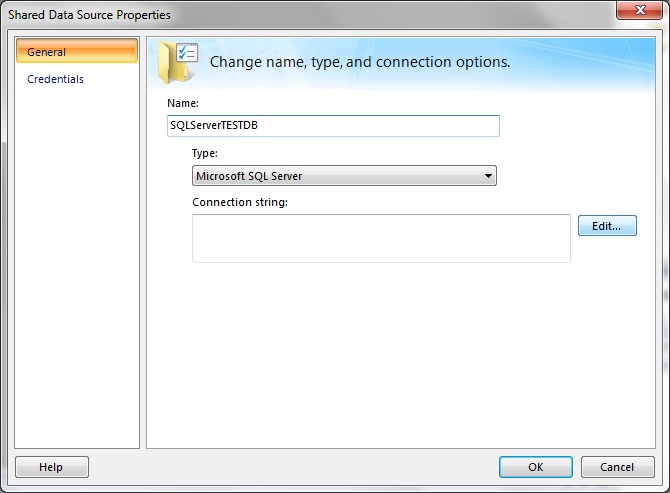Click the checklist badge on folder icon
The image size is (670, 493).
click(188, 53)
